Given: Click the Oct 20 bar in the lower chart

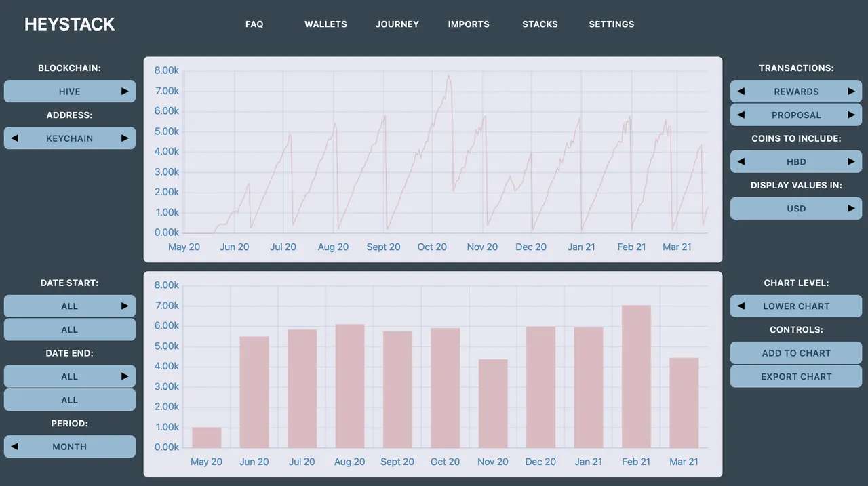Looking at the screenshot, I should click(446, 388).
